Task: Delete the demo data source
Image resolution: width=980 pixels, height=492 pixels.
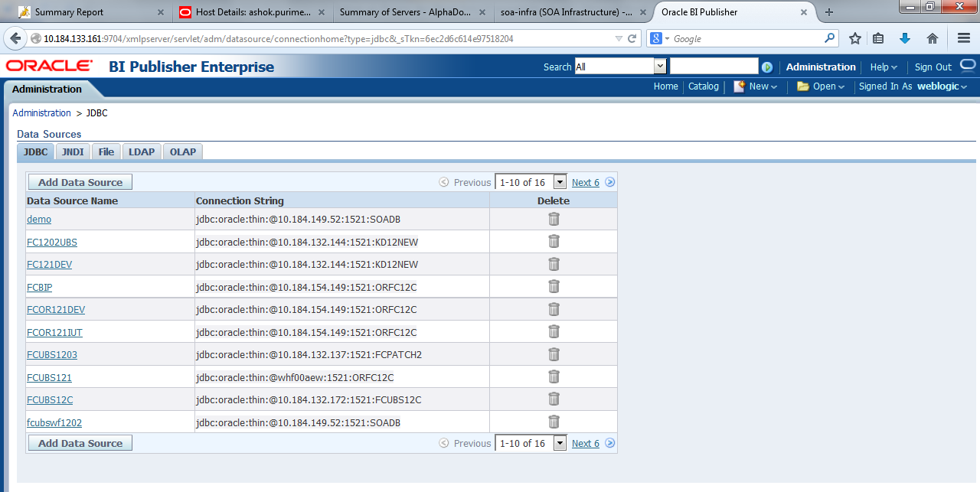Action: point(554,219)
